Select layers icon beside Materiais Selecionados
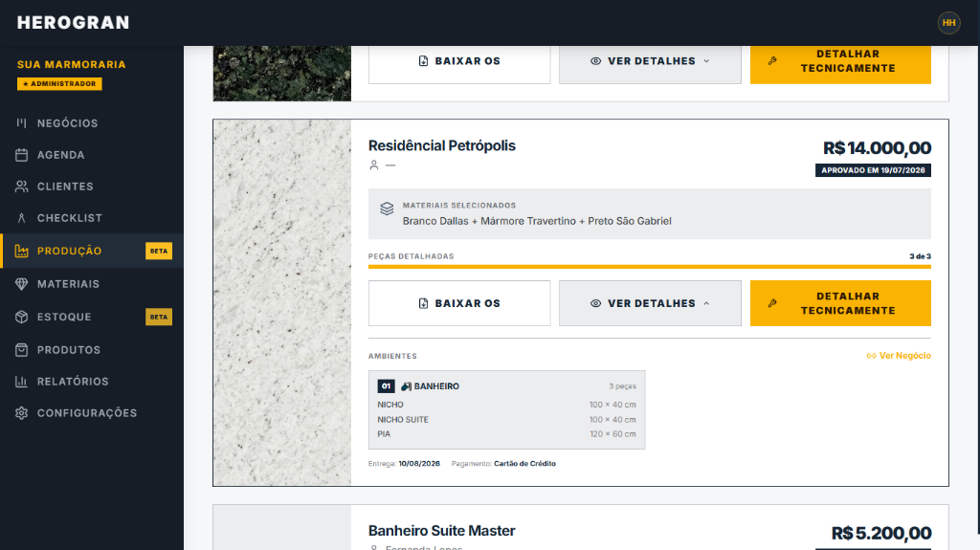The height and width of the screenshot is (550, 980). [x=387, y=209]
